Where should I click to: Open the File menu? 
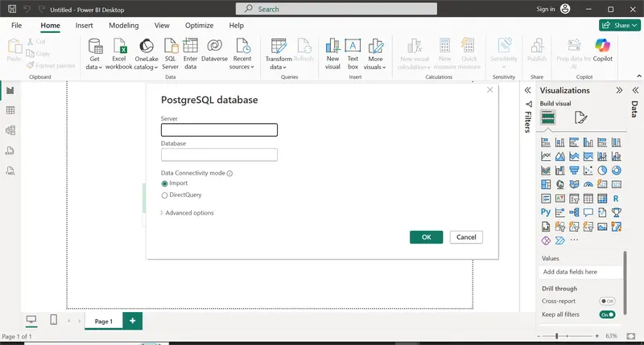pyautogui.click(x=16, y=26)
